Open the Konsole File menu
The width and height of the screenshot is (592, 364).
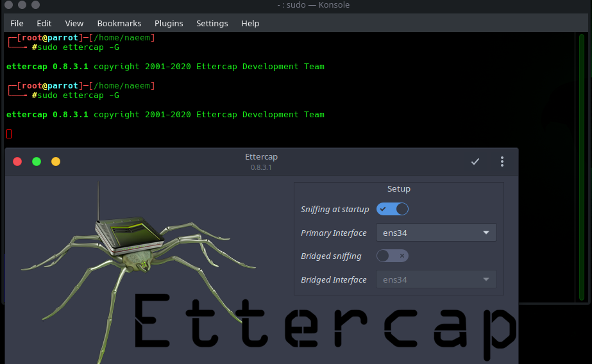(x=17, y=23)
